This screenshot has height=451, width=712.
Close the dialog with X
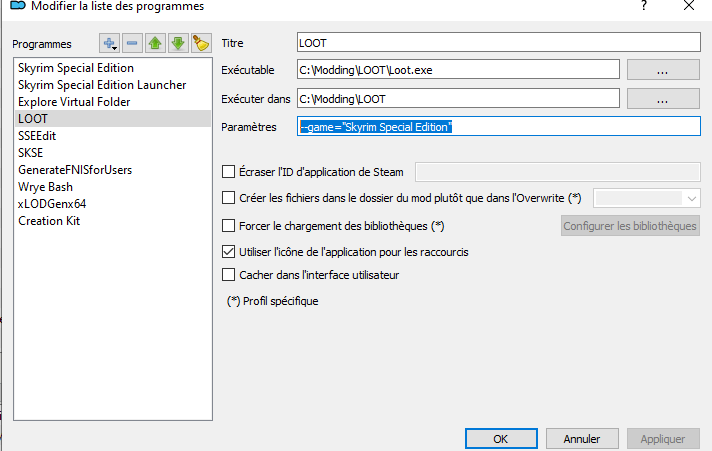(x=689, y=5)
